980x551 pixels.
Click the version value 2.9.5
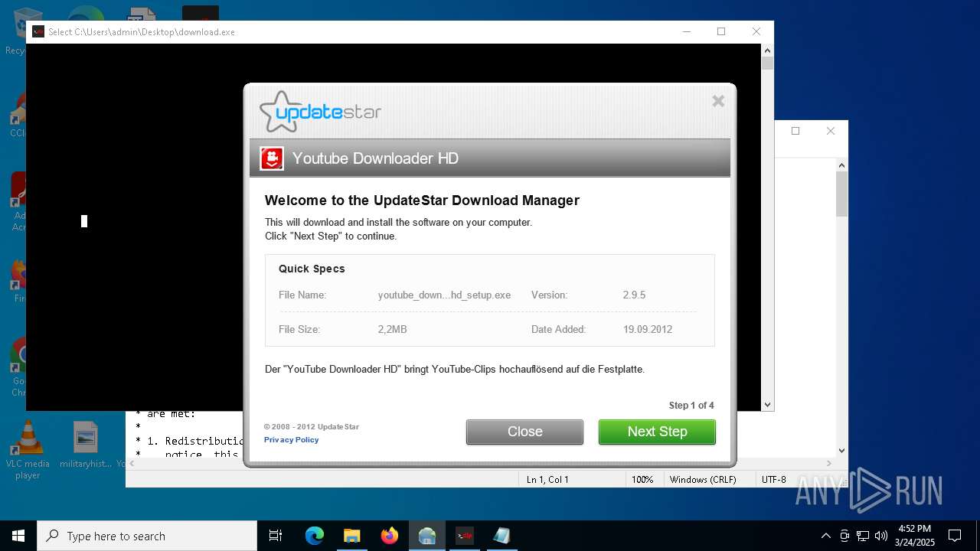634,295
